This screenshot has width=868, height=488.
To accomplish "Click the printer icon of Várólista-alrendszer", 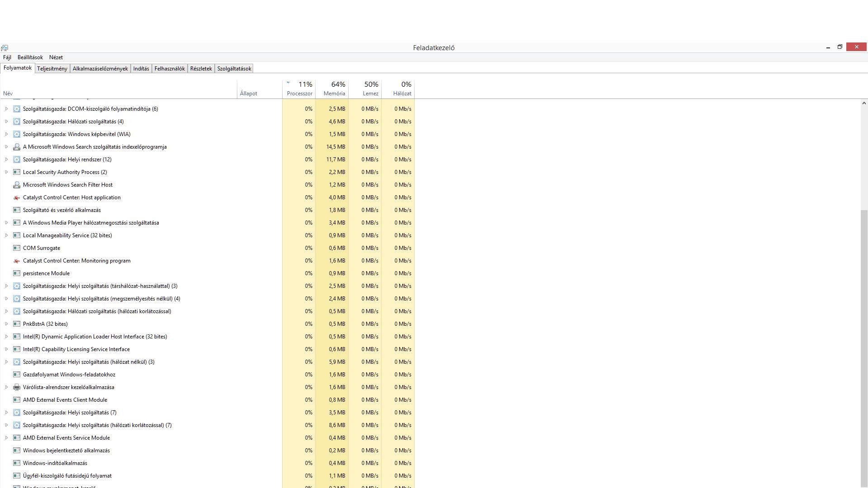I will pos(17,387).
